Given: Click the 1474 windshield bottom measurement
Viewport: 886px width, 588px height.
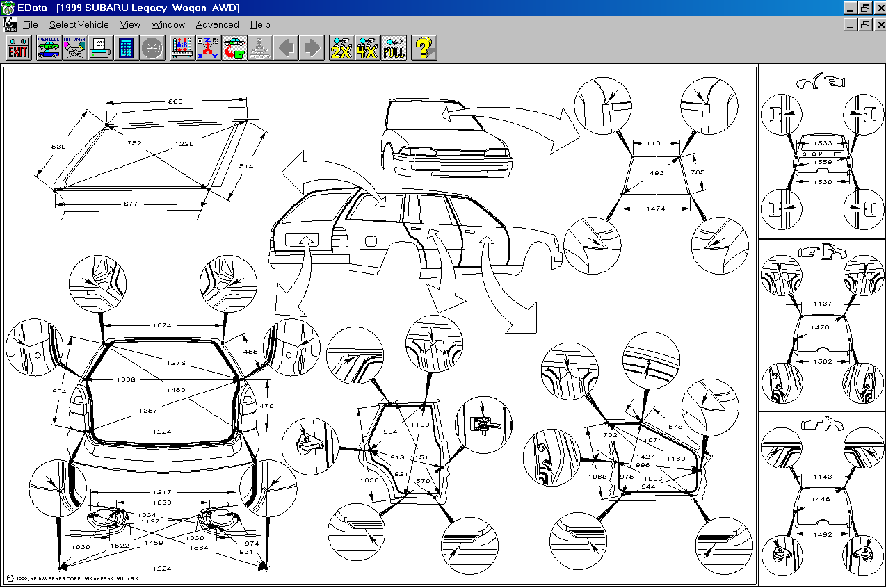Looking at the screenshot, I should (655, 208).
